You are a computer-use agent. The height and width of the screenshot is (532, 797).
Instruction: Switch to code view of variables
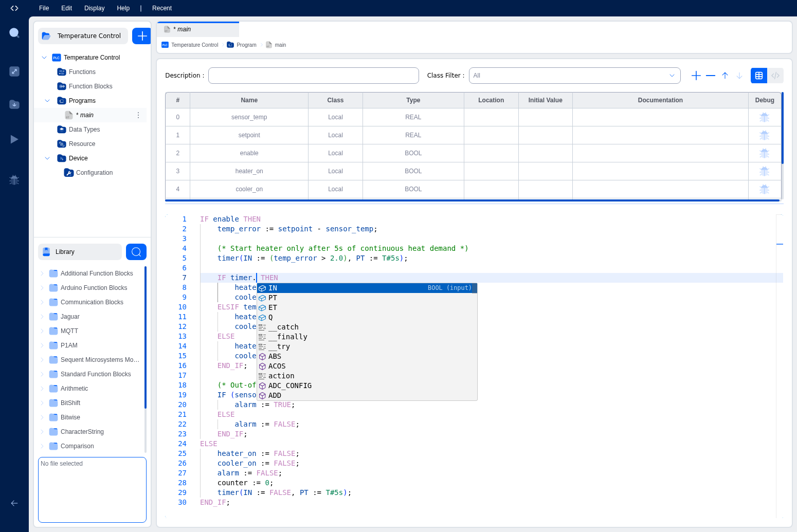775,76
